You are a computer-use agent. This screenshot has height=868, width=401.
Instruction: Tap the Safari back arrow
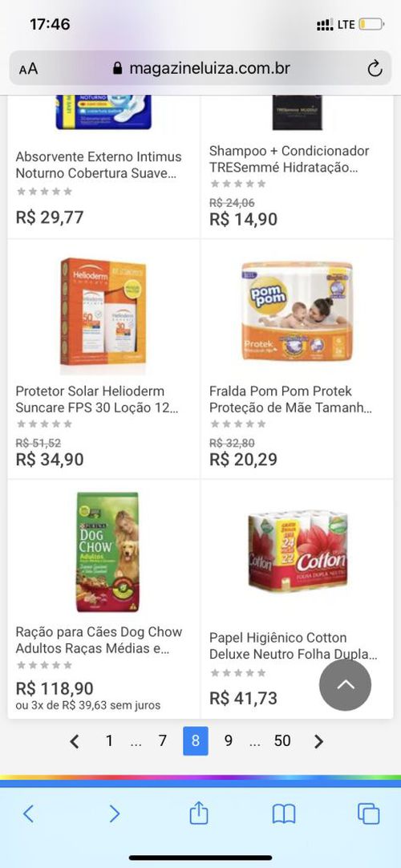(29, 813)
